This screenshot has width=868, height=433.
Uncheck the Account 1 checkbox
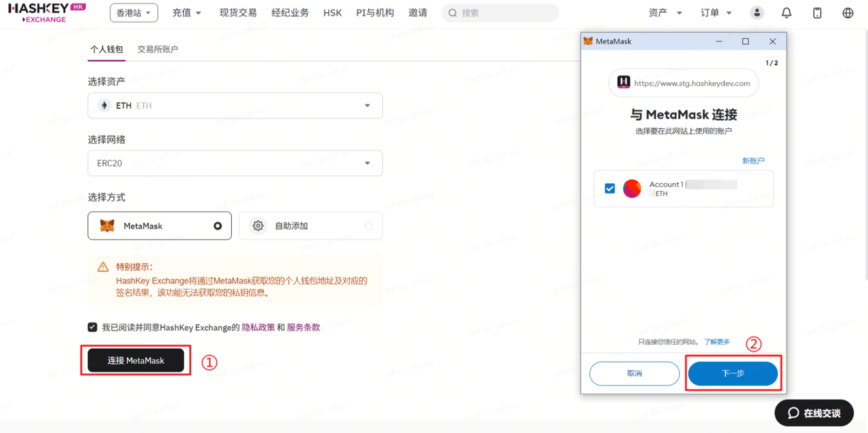coord(610,189)
